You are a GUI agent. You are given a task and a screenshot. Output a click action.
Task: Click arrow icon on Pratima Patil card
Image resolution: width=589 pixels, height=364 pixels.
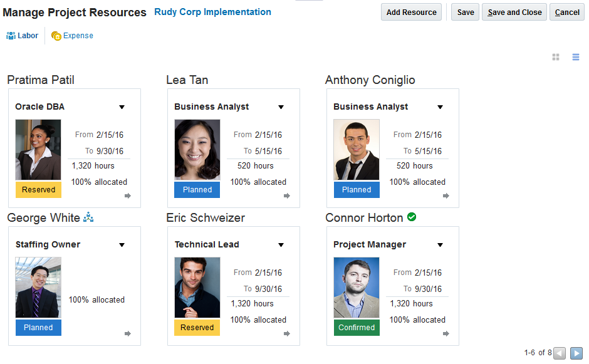pos(128,196)
